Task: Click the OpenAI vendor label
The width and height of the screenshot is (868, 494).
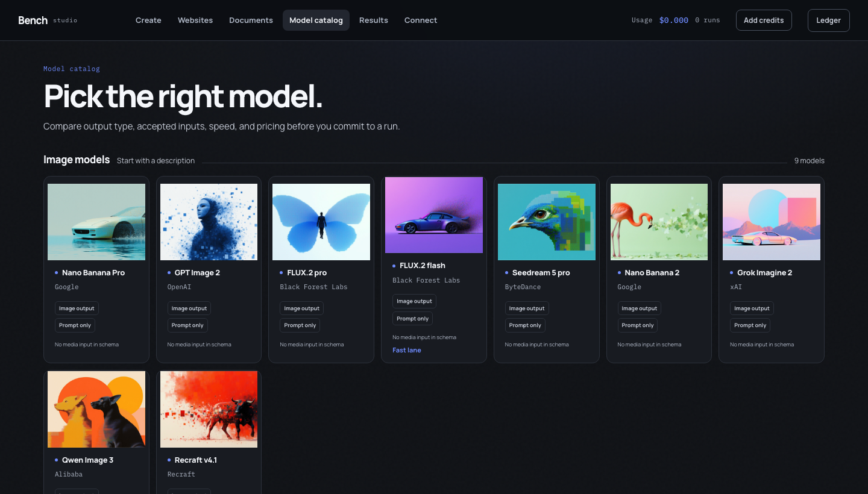Action: [179, 287]
